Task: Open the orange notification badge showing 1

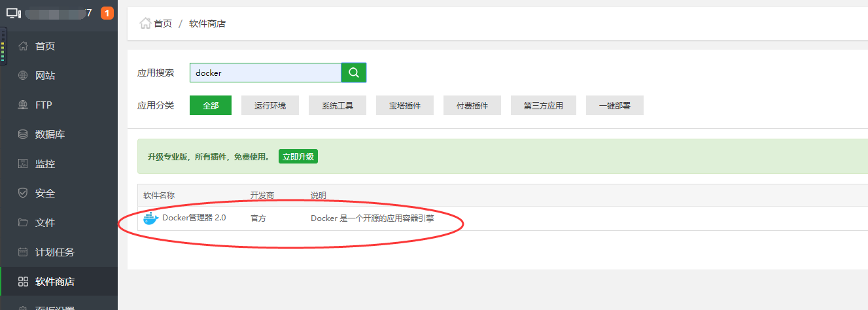Action: 107,12
